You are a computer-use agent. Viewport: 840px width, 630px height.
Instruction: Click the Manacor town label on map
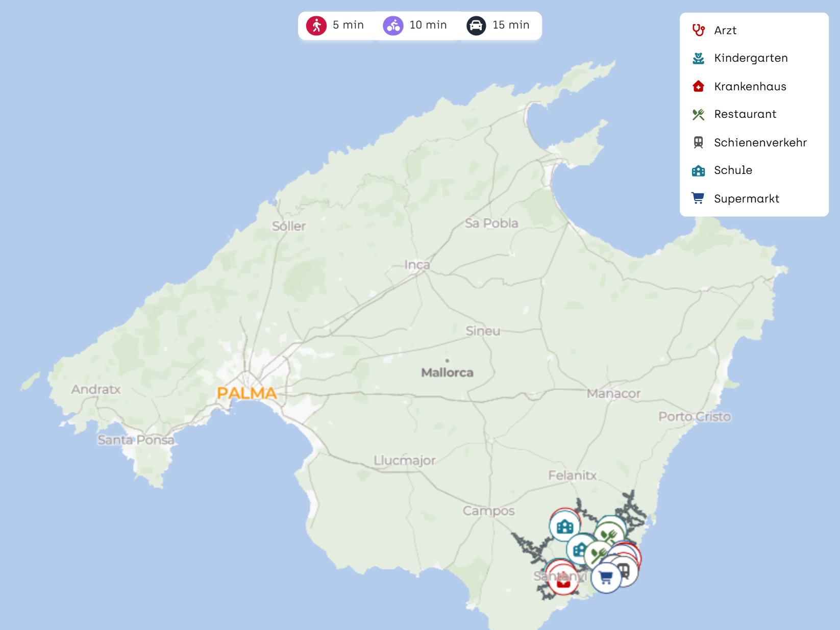(613, 393)
